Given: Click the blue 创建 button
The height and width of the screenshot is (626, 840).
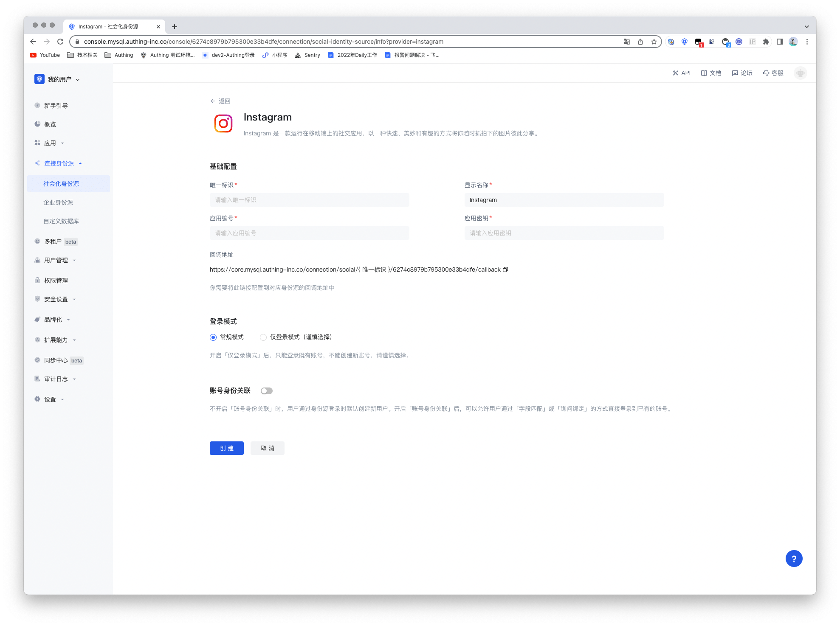Looking at the screenshot, I should point(226,448).
